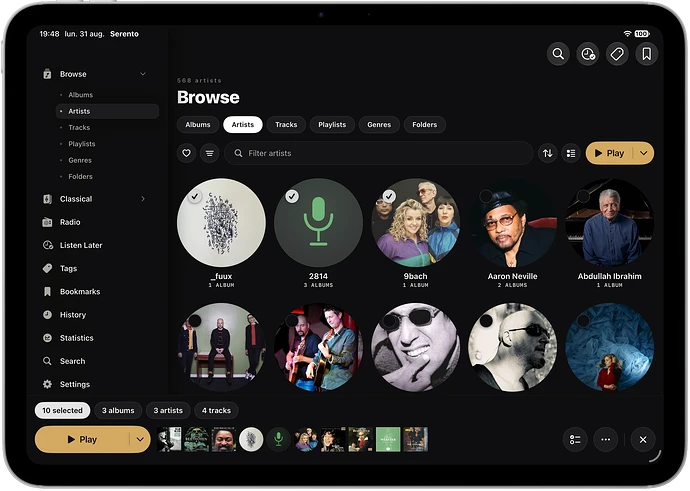Select the Abdullah Ibrahim checkbox circle
This screenshot has width=690, height=491.
pyautogui.click(x=583, y=196)
